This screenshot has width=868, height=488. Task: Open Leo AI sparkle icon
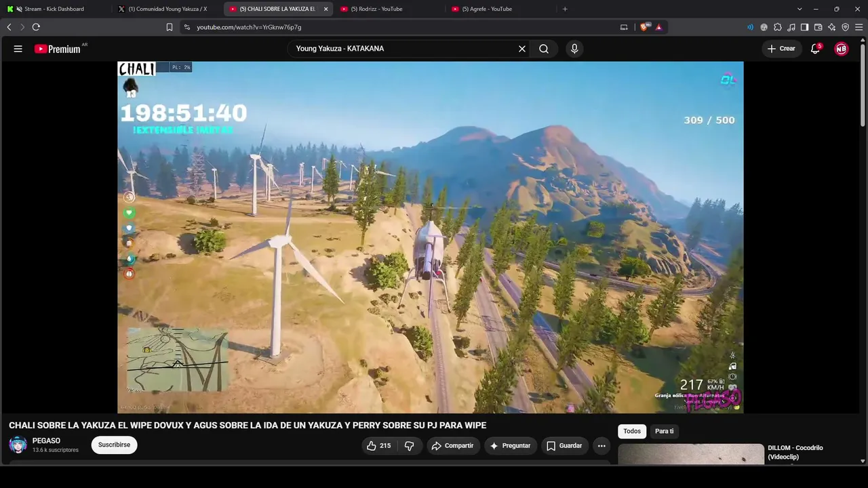point(832,27)
